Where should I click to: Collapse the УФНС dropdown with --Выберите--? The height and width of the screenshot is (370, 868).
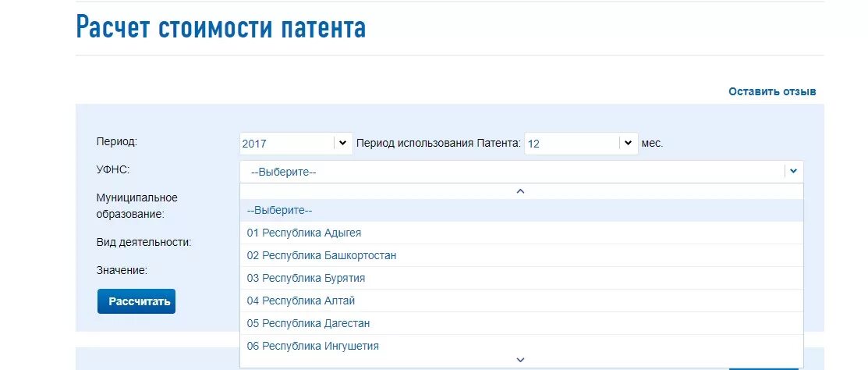tap(522, 172)
